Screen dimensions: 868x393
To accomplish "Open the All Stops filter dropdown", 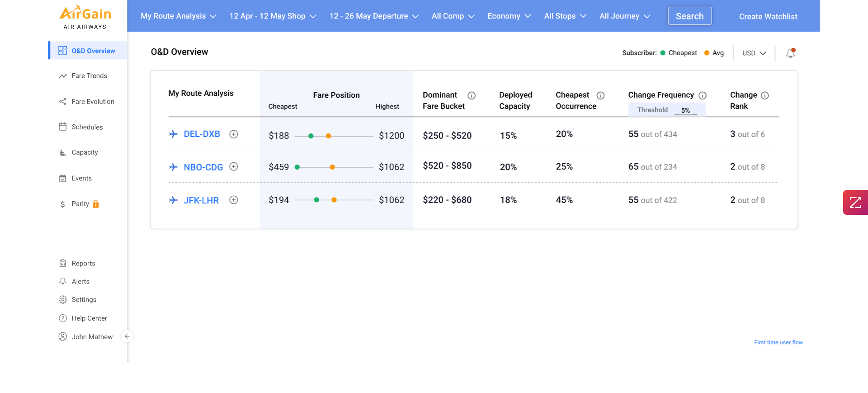I will (x=565, y=16).
